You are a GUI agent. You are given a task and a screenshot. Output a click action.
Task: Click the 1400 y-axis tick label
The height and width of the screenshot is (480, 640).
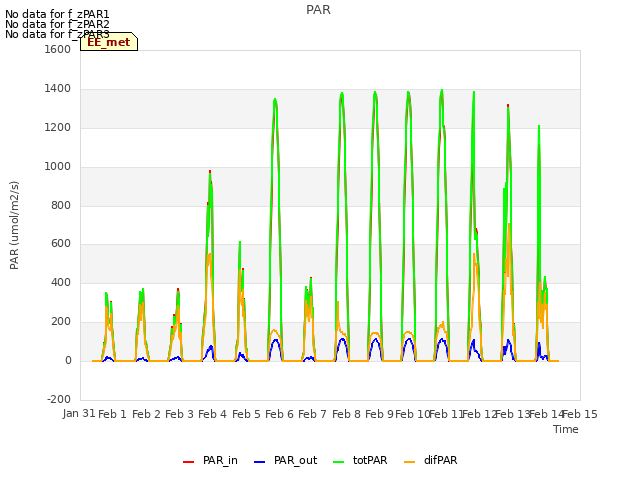click(58, 89)
